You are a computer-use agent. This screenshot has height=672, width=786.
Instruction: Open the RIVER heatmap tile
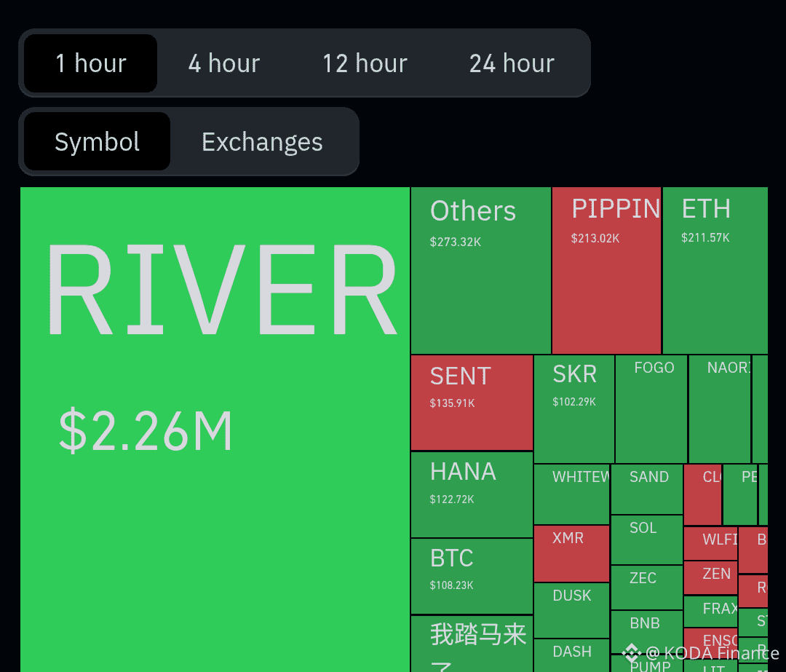point(215,430)
